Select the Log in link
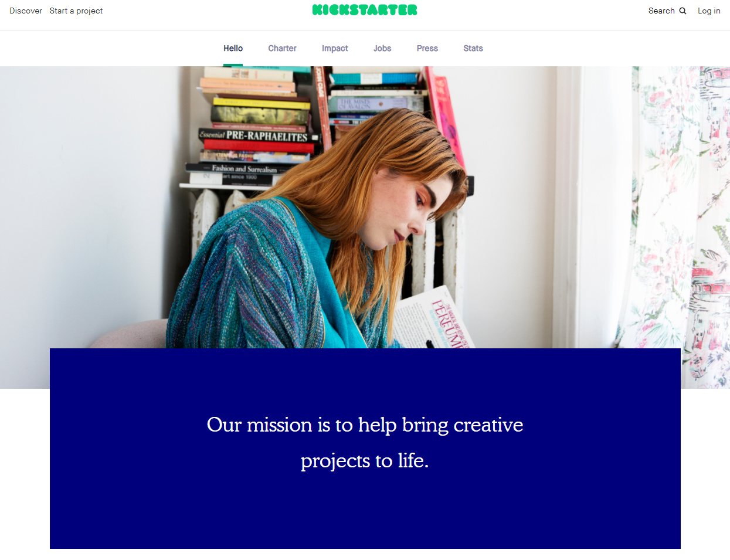 [709, 11]
